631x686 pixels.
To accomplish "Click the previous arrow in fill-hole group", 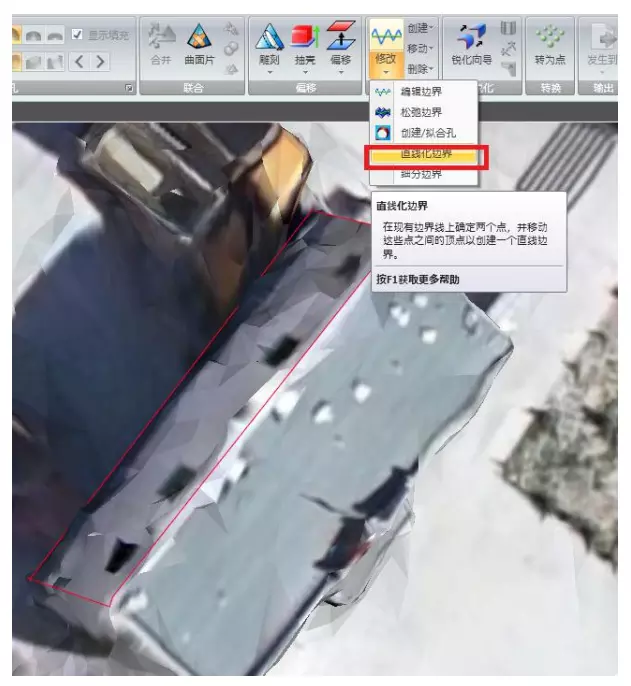I will [79, 62].
